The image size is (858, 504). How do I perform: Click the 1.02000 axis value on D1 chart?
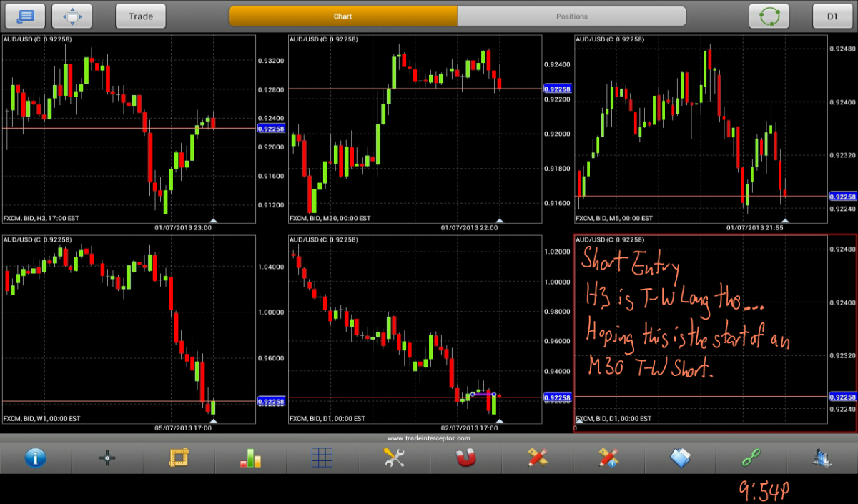click(x=557, y=252)
